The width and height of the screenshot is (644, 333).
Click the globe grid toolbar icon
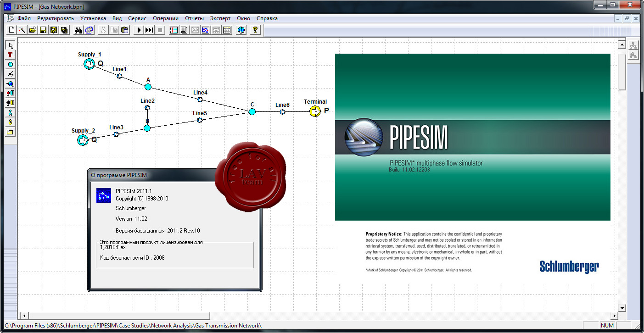click(89, 30)
